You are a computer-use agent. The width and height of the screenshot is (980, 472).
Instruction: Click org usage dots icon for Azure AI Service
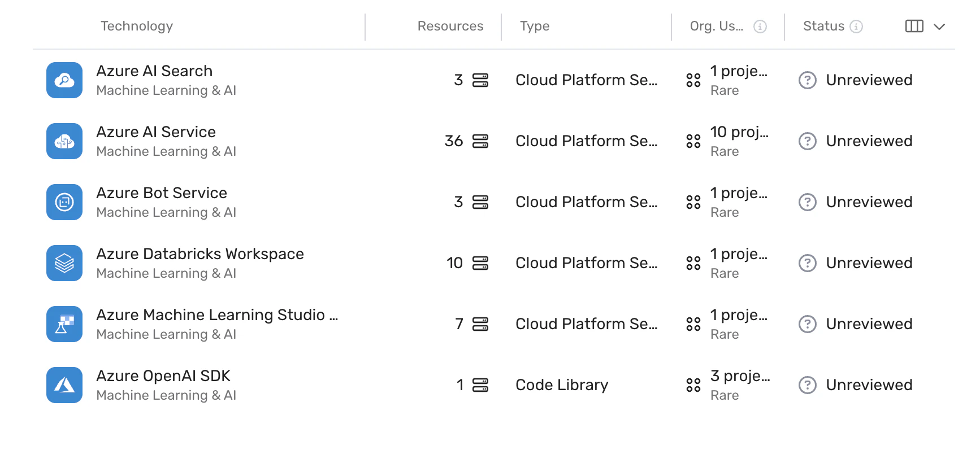(x=693, y=141)
